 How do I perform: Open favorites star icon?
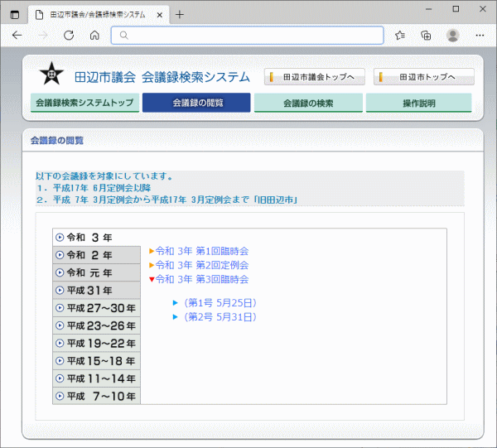400,35
